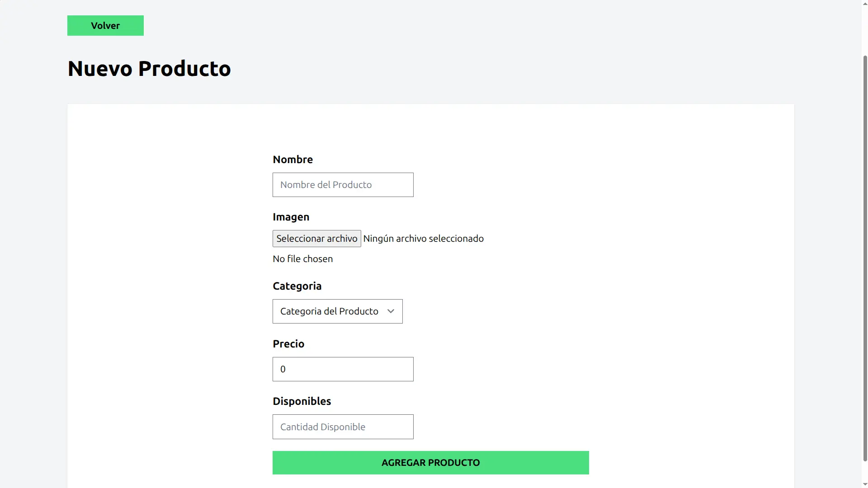This screenshot has height=488, width=868.
Task: Click the Categoria label
Action: (297, 286)
